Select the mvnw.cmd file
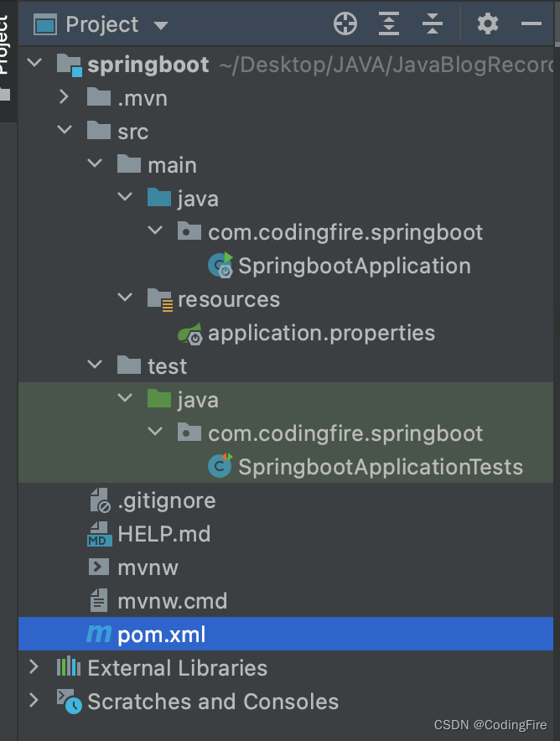 coord(172,601)
